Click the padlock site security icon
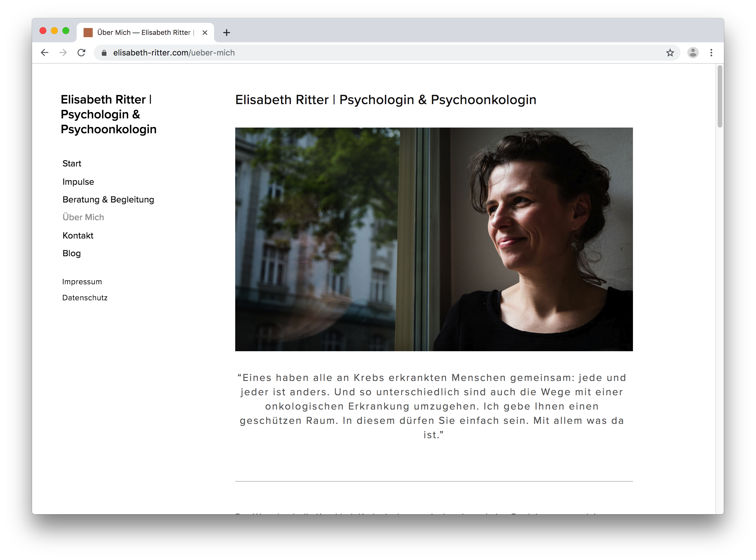The width and height of the screenshot is (756, 560). (x=104, y=53)
